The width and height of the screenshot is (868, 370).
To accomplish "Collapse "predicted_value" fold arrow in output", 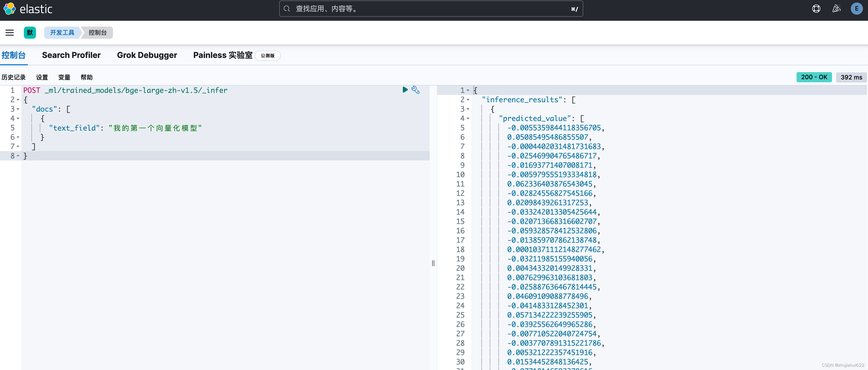I will pos(468,118).
